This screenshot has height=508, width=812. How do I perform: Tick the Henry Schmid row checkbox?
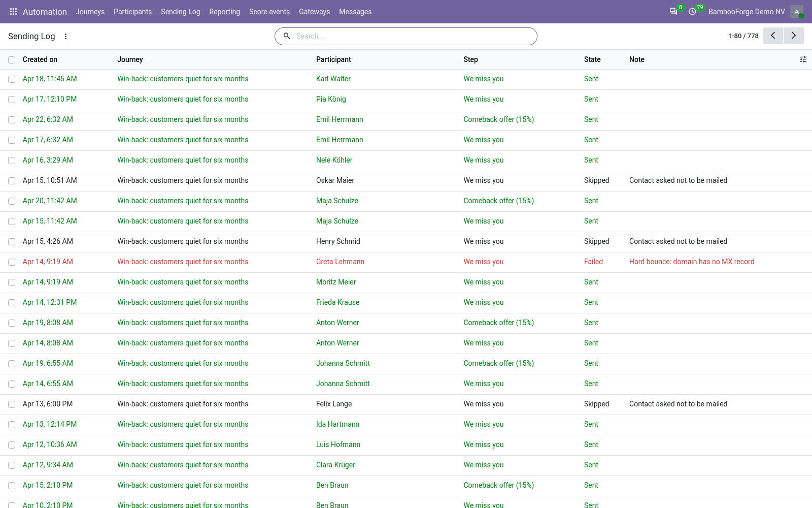coord(12,242)
